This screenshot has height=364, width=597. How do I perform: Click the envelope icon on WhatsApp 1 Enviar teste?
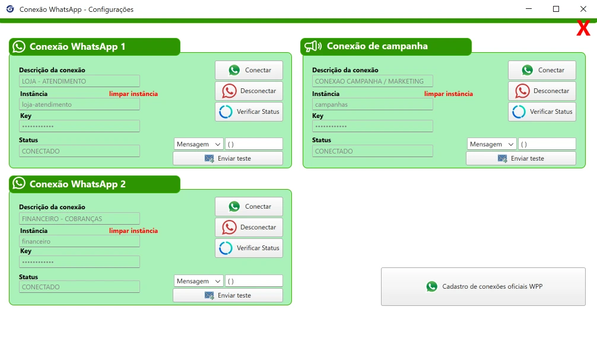(x=209, y=158)
